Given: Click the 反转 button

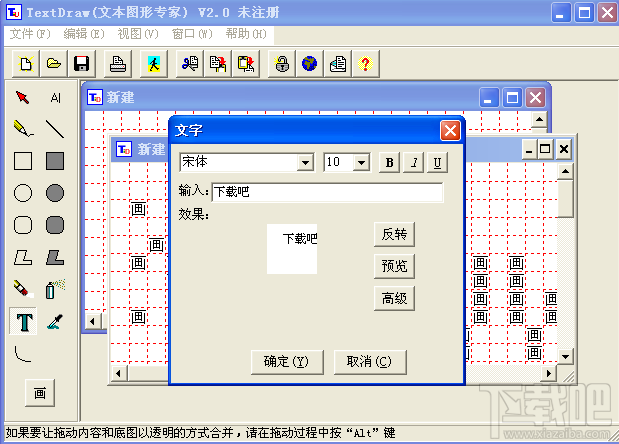Looking at the screenshot, I should pyautogui.click(x=394, y=234).
